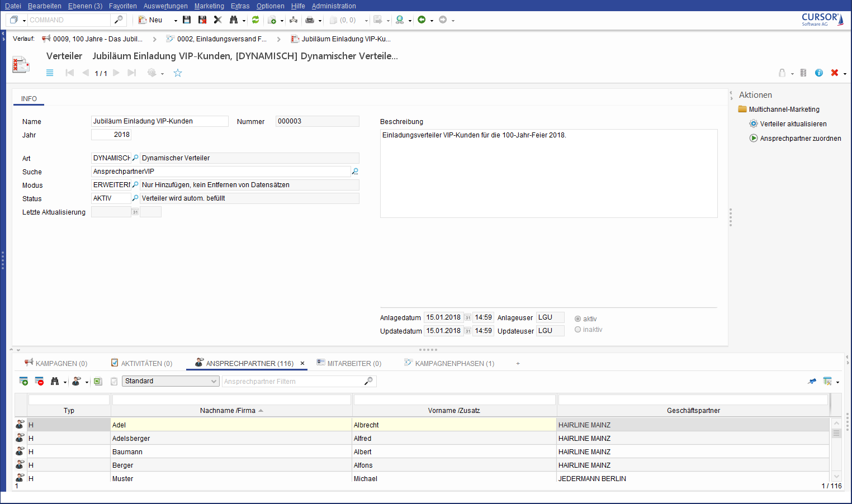Click the green refresh arrows icon
Viewport: 852px width, 504px height.
coord(255,20)
